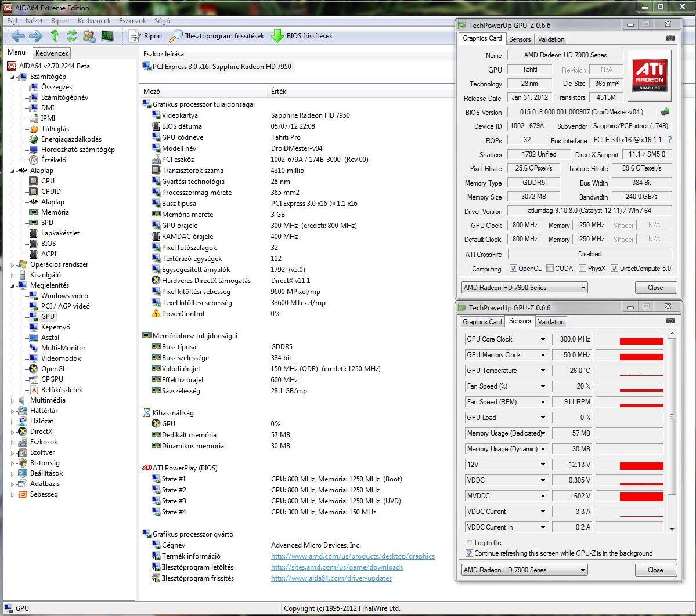This screenshot has height=616, width=696.
Task: Click the Back arrow in AIDA64 toolbar
Action: tap(18, 36)
